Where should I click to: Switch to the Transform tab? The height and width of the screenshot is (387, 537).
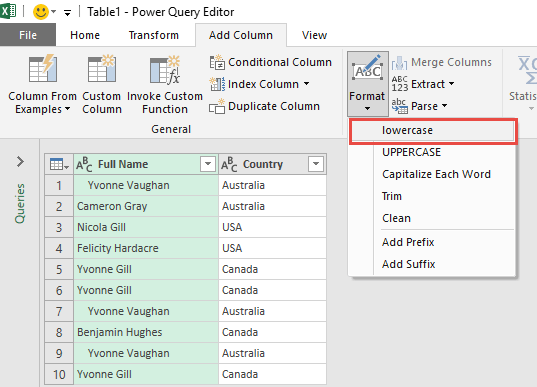click(x=154, y=35)
